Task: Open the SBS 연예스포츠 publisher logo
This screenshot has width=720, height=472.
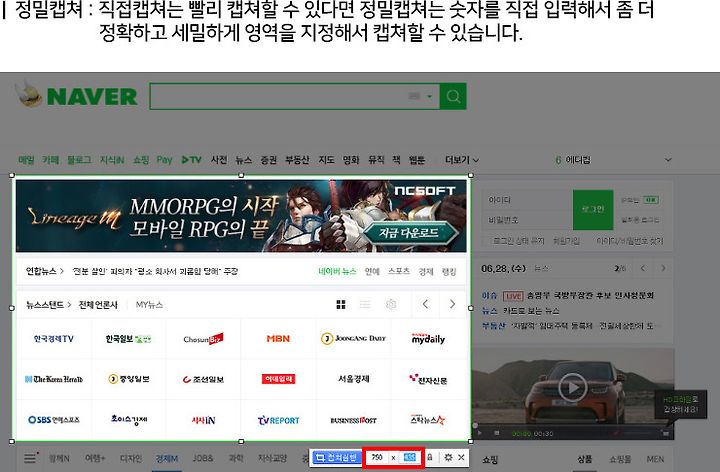Action: pyautogui.click(x=54, y=420)
